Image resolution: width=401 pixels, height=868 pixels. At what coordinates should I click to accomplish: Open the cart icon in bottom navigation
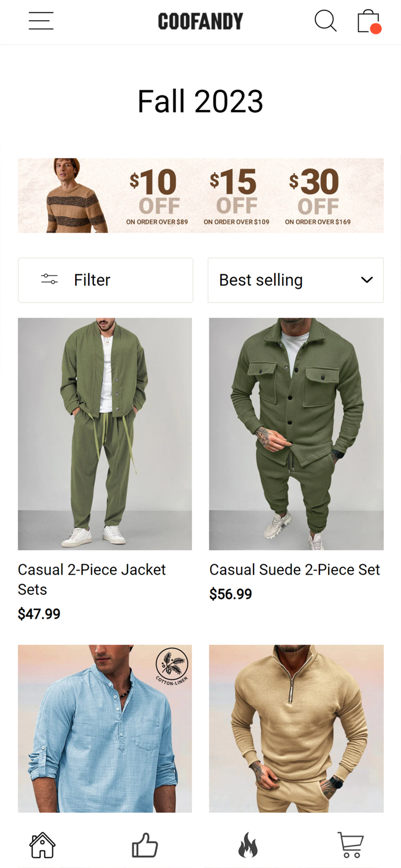pos(351,845)
